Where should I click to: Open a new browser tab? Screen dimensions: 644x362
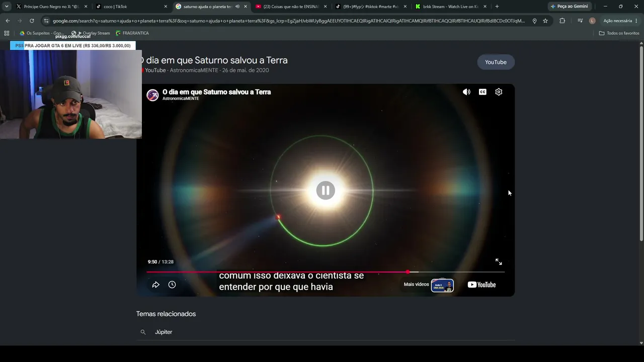coord(497,7)
